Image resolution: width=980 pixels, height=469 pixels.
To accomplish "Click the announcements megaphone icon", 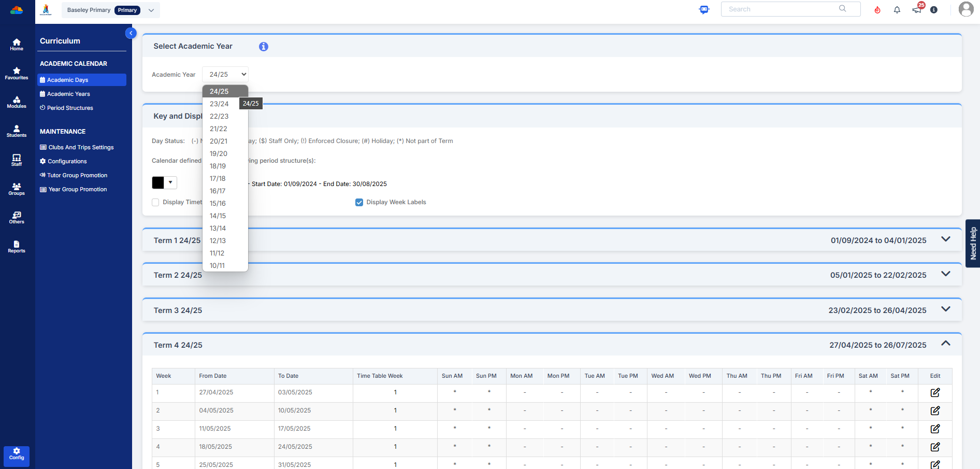I will tap(917, 10).
